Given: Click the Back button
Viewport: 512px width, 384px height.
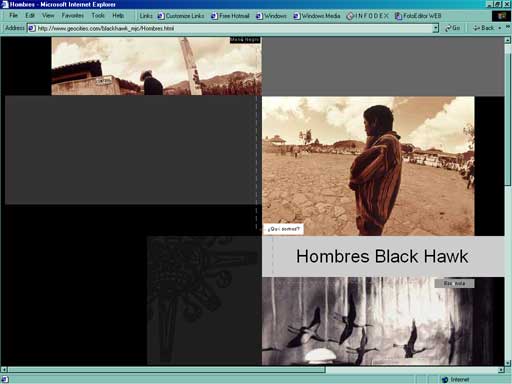Looking at the screenshot, I should pyautogui.click(x=484, y=28).
